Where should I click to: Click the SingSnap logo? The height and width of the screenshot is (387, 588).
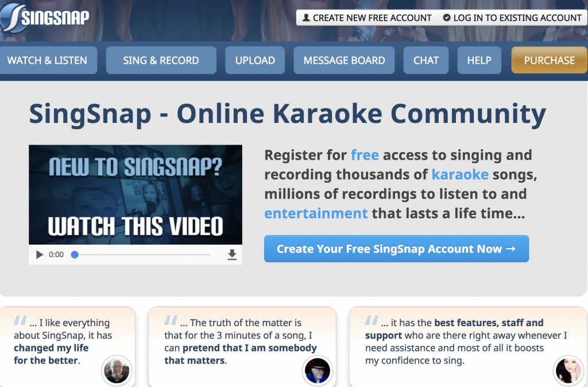45,17
